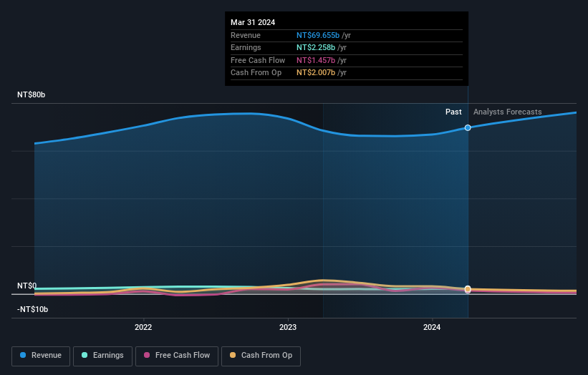The width and height of the screenshot is (588, 375).
Task: Click the blue Revenue data point marker
Action: 468,128
